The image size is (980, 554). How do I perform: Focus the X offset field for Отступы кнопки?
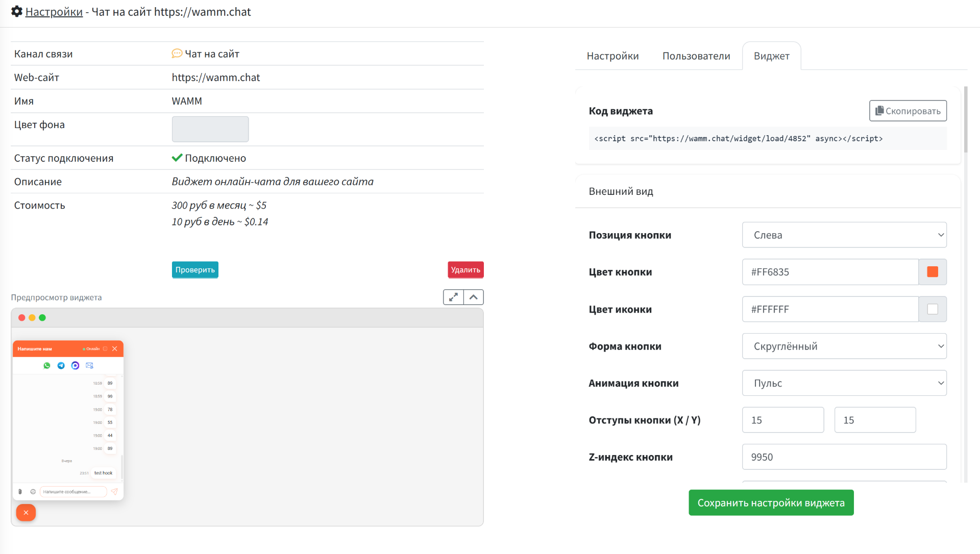783,420
